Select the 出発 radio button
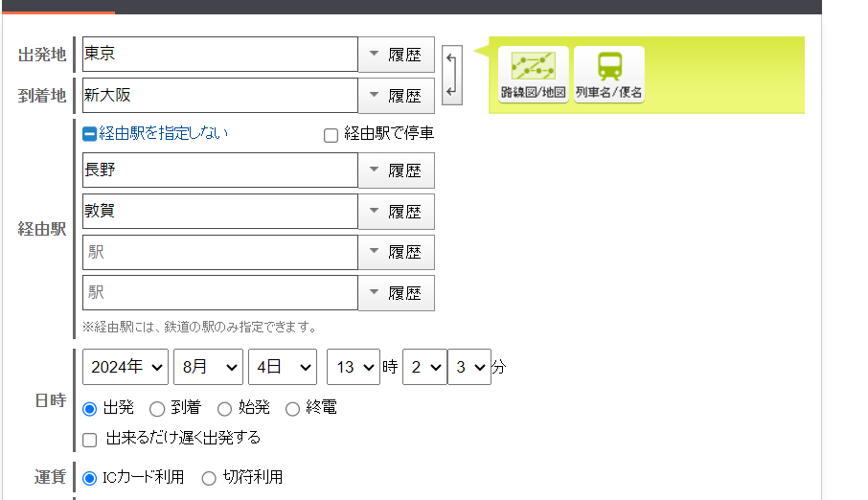 89,409
